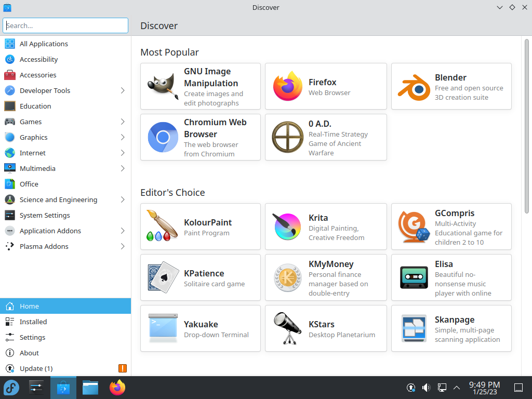Screen dimensions: 532x399
Task: Expand the Plasma Addons category
Action: point(123,247)
